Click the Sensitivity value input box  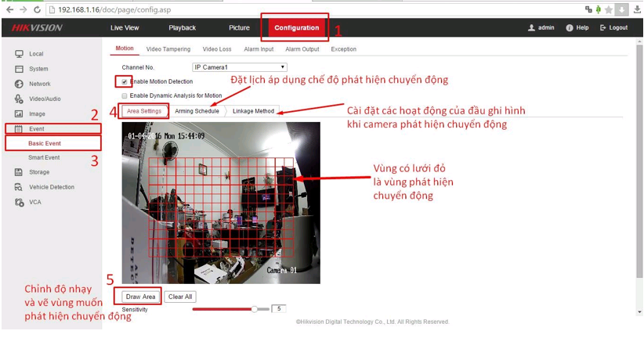[x=278, y=309]
